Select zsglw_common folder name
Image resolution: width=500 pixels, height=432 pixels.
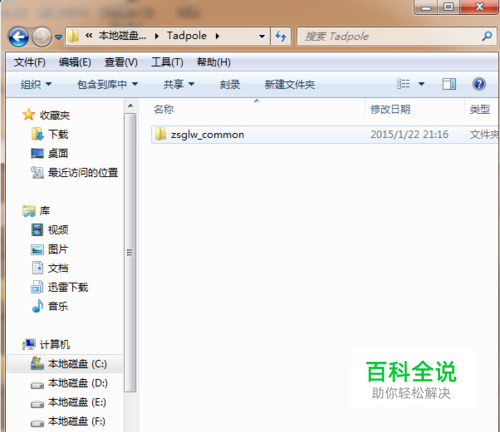208,135
